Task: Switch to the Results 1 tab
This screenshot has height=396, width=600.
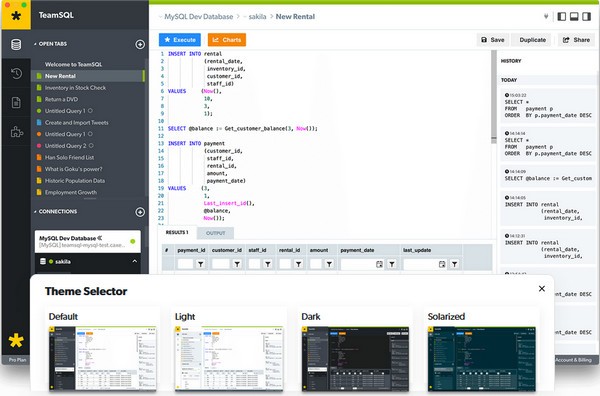Action: [x=177, y=232]
